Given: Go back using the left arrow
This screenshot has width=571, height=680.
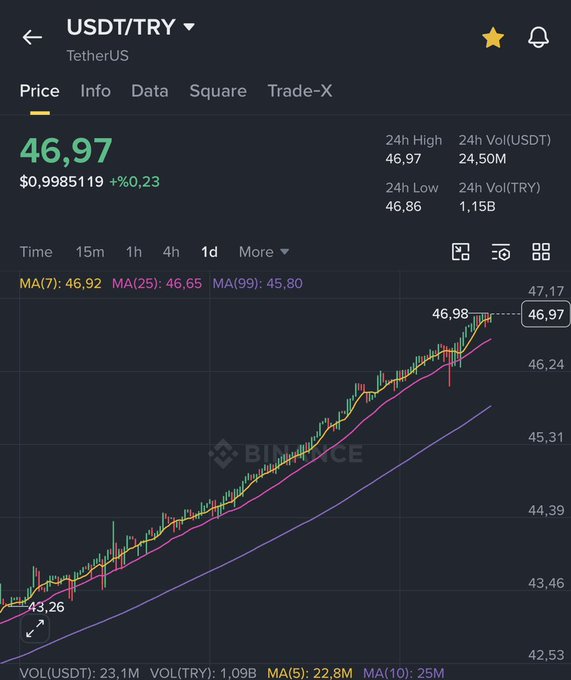Looking at the screenshot, I should pyautogui.click(x=33, y=37).
